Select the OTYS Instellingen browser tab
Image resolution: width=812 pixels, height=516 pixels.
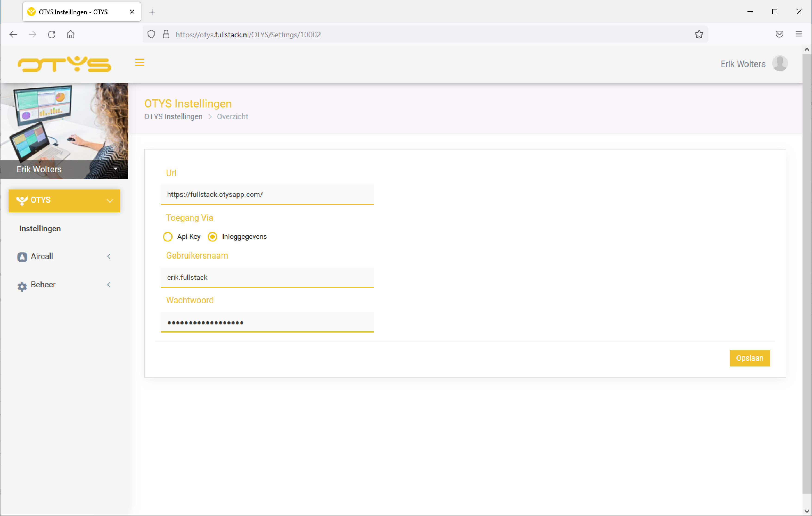(82, 12)
